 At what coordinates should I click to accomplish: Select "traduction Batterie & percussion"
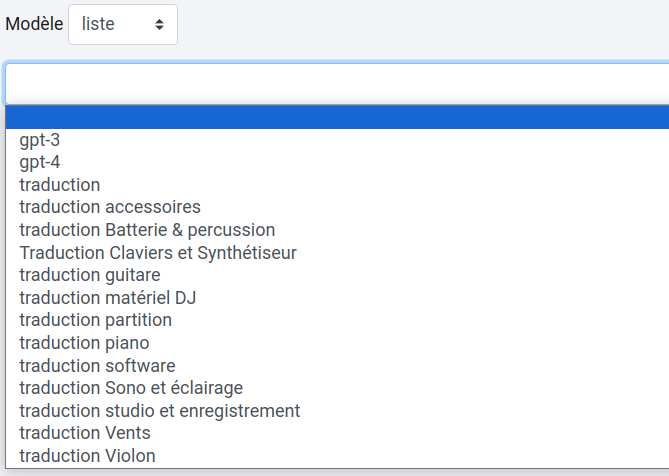[147, 230]
